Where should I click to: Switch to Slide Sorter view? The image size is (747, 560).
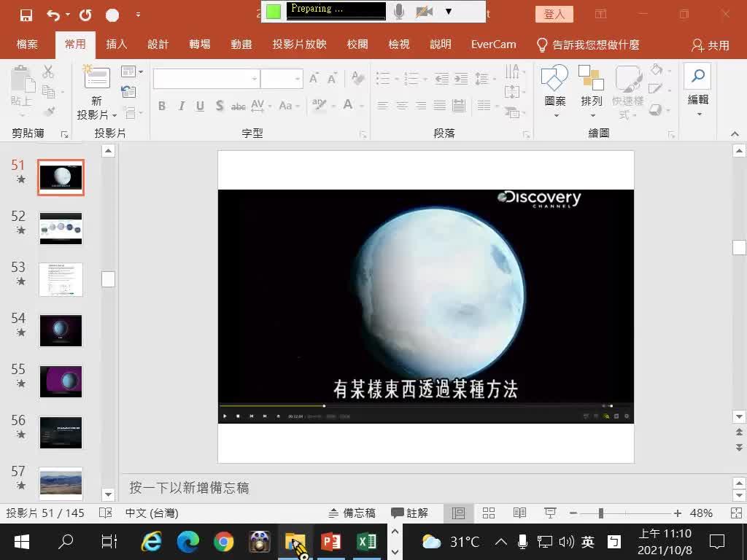[489, 513]
